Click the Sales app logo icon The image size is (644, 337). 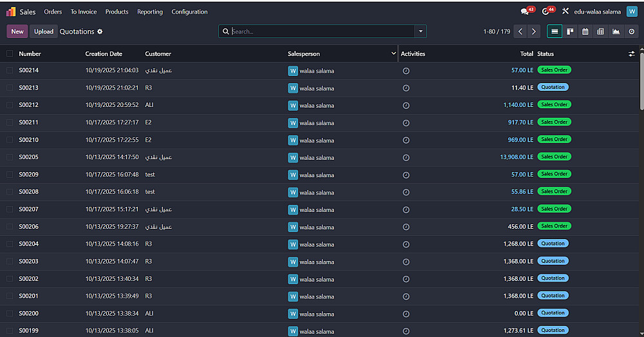click(x=11, y=12)
